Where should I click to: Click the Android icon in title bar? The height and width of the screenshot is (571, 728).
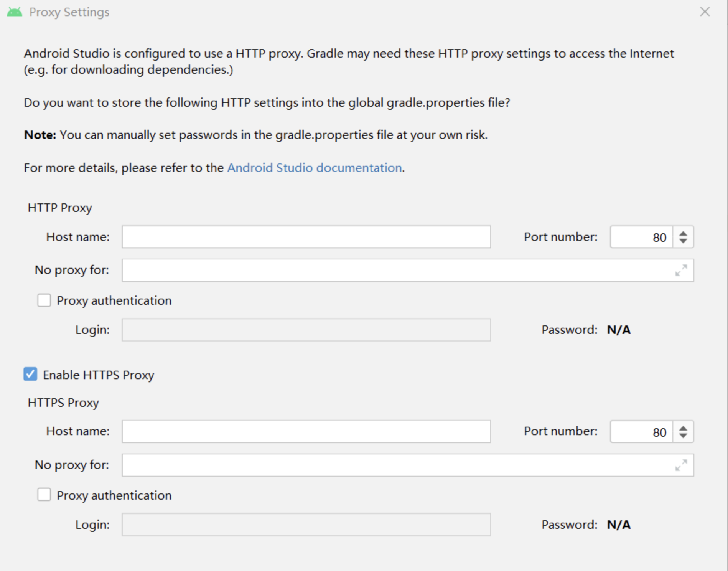(x=15, y=12)
